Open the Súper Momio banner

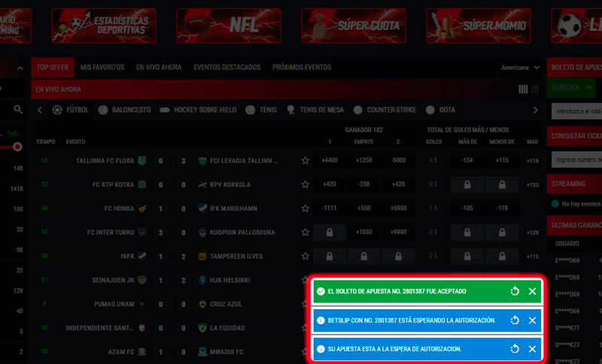click(479, 26)
